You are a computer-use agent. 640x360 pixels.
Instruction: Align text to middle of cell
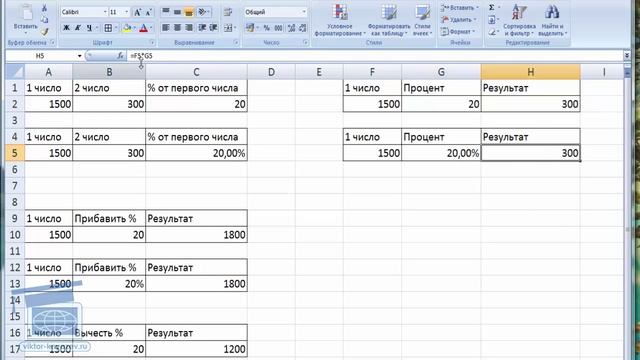pyautogui.click(x=177, y=12)
